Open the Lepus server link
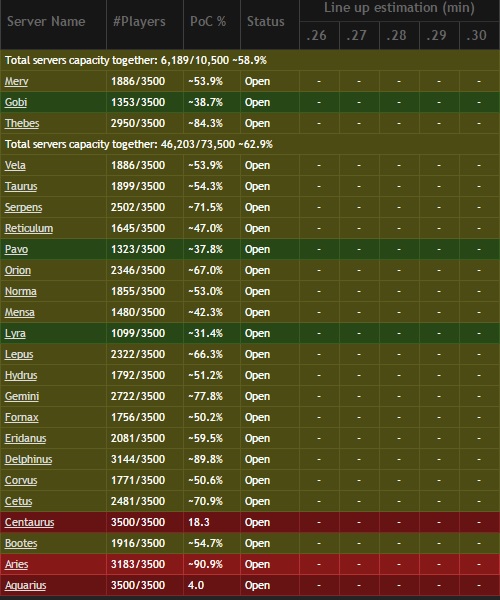Viewport: 500px width, 600px height. tap(19, 354)
